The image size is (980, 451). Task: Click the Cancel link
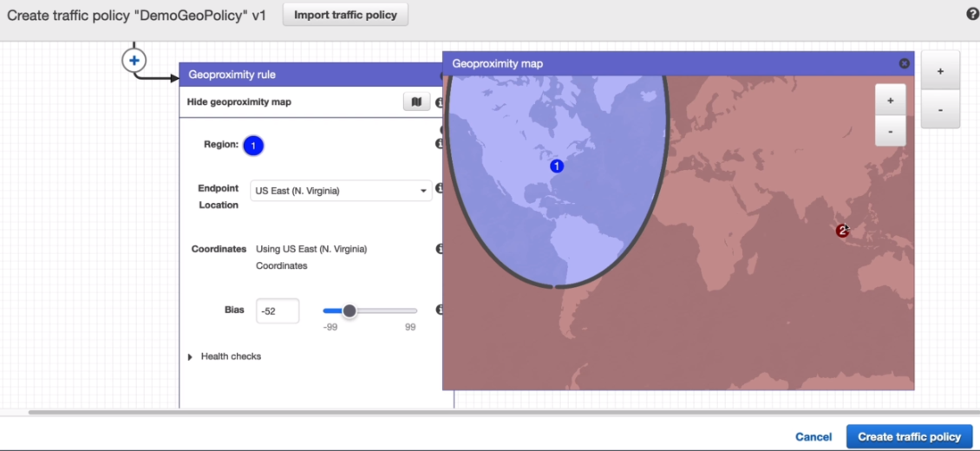pyautogui.click(x=813, y=437)
